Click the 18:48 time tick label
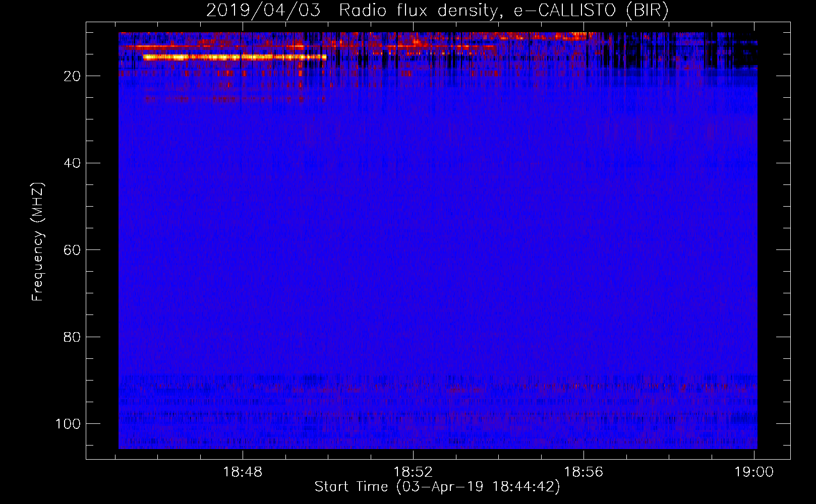The height and width of the screenshot is (504, 816). 243,472
